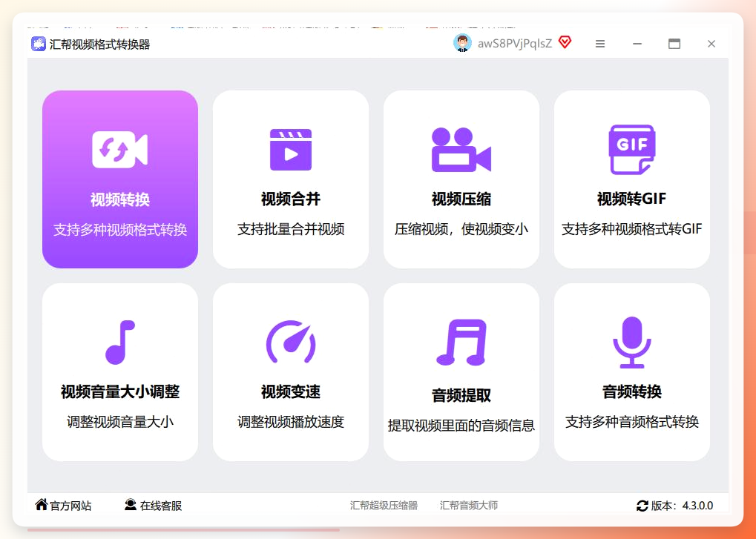The width and height of the screenshot is (756, 539).
Task: Minimize the converter window
Action: tap(637, 44)
